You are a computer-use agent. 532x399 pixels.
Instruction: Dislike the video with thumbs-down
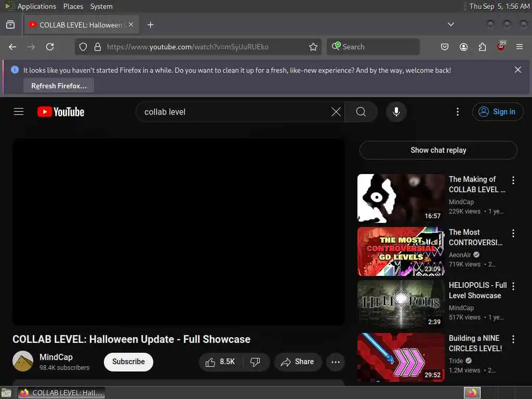[x=256, y=362]
